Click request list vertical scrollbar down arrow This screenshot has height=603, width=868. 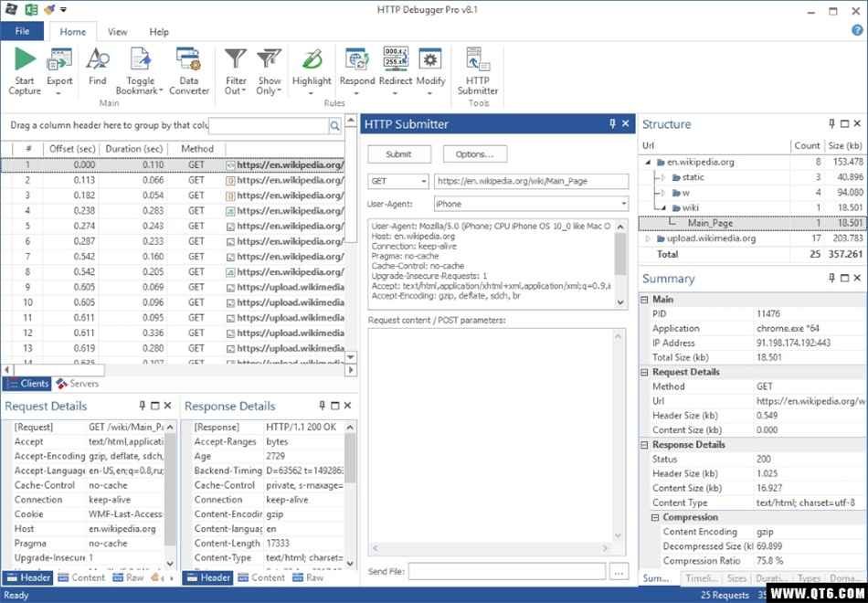point(351,357)
